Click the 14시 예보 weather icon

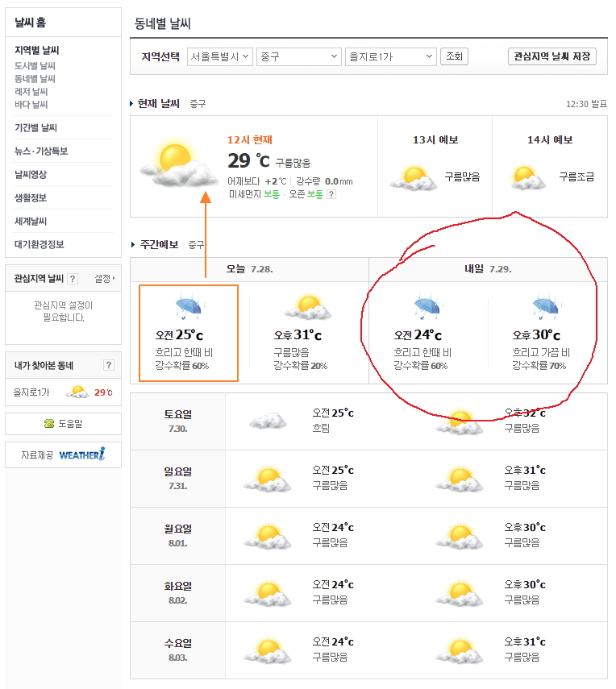(527, 176)
